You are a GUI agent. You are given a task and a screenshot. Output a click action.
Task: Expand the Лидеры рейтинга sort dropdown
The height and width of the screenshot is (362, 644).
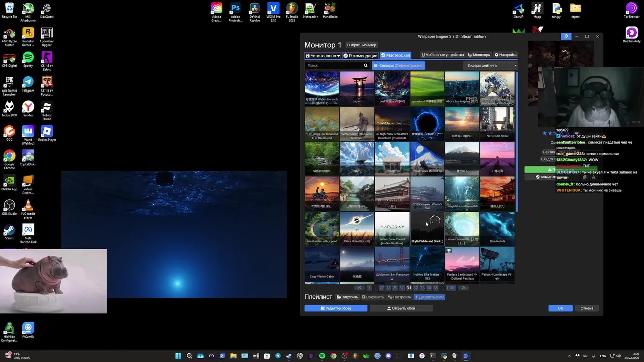490,65
